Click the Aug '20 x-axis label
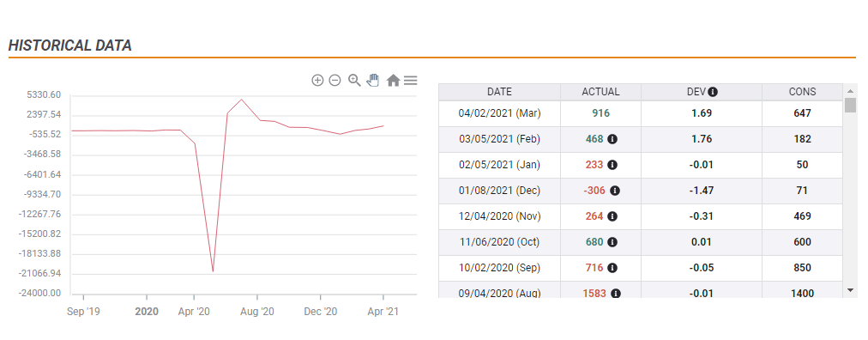The width and height of the screenshot is (868, 340). tap(257, 312)
